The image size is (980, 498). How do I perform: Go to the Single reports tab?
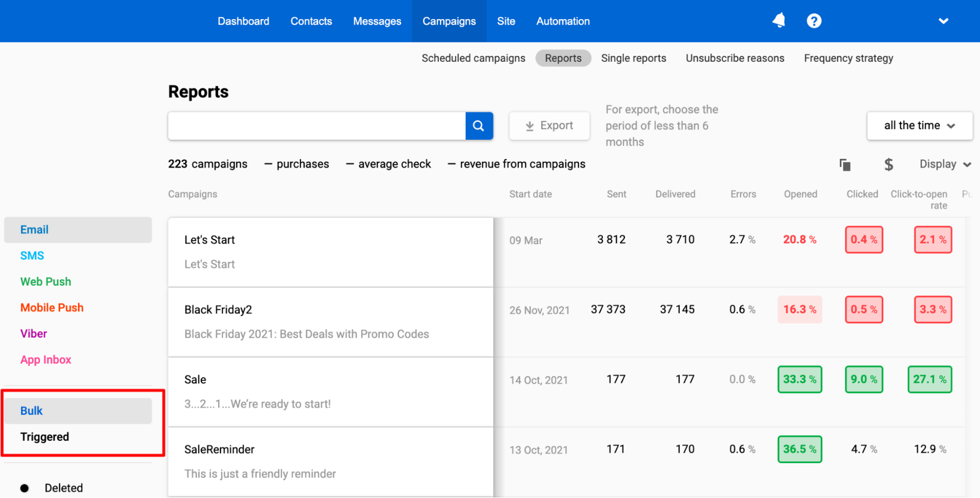tap(633, 58)
